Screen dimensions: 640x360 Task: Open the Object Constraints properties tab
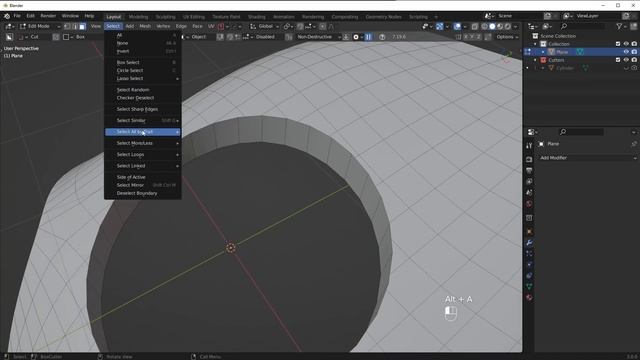click(529, 276)
